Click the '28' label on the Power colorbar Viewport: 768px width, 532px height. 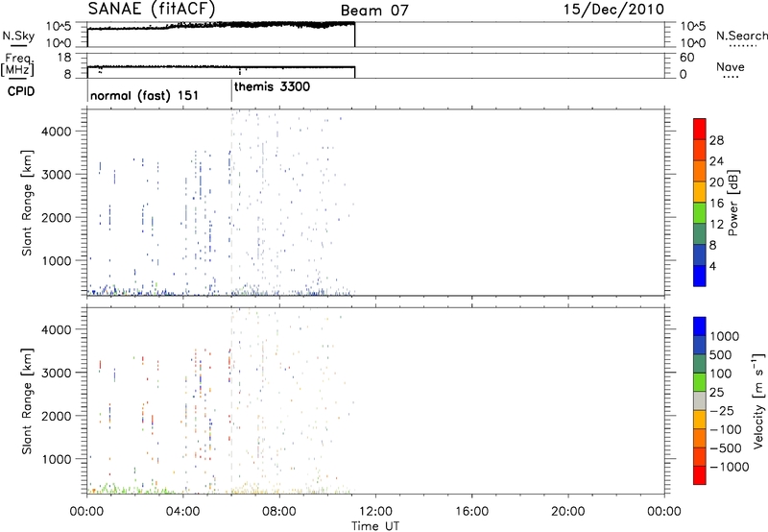coord(716,140)
